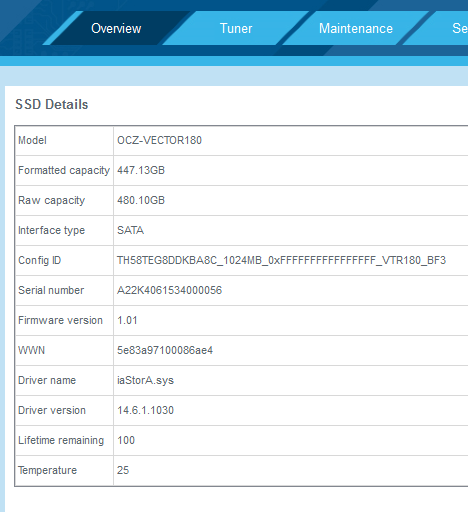The width and height of the screenshot is (468, 512).
Task: Click the Lifetime remaining value 100
Action: click(x=126, y=440)
